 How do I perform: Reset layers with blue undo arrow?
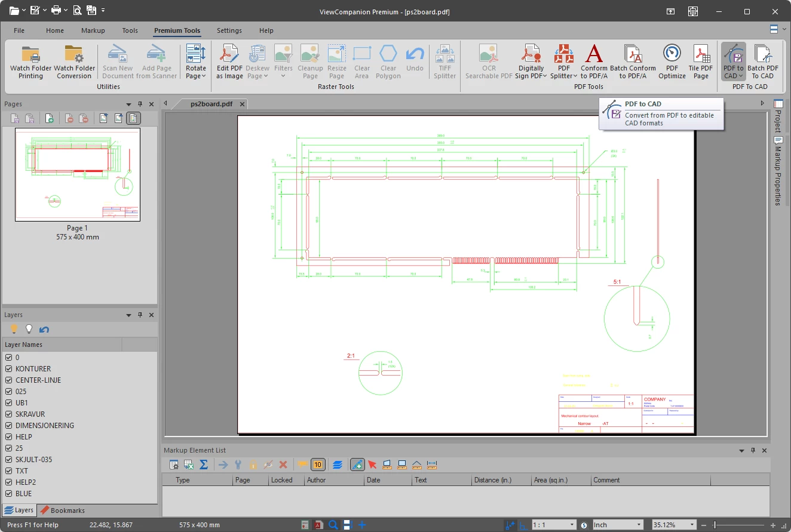pos(44,329)
